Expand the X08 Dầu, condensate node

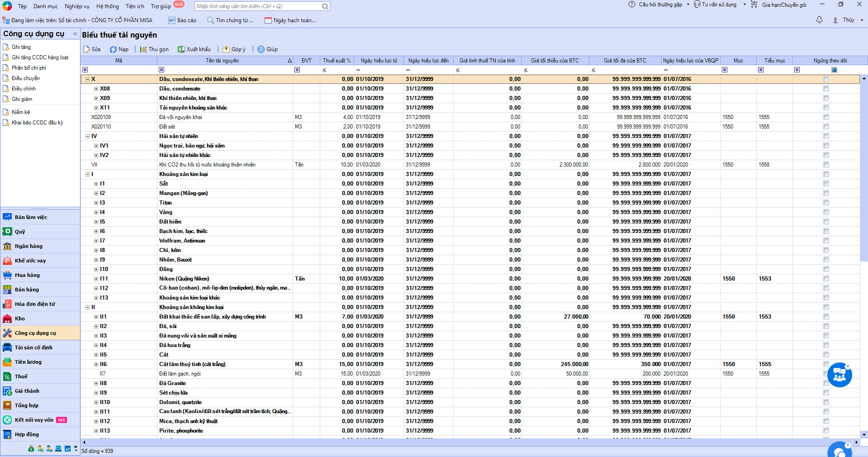pyautogui.click(x=96, y=89)
